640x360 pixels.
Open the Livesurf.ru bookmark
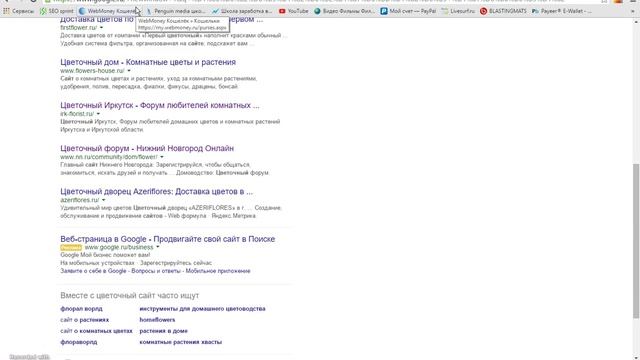point(458,11)
